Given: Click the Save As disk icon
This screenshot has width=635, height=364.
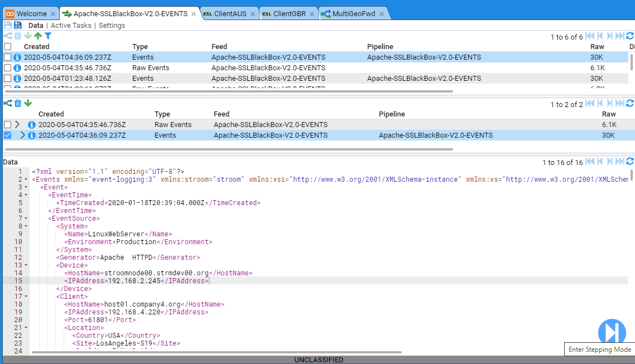Looking at the screenshot, I should tap(18, 25).
